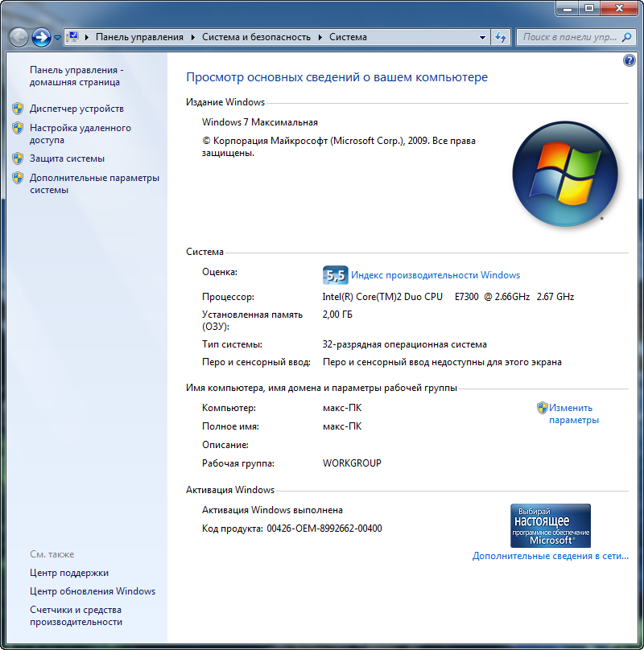Open 'Индекс производительности Windows' link
The image size is (644, 650).
(x=436, y=275)
